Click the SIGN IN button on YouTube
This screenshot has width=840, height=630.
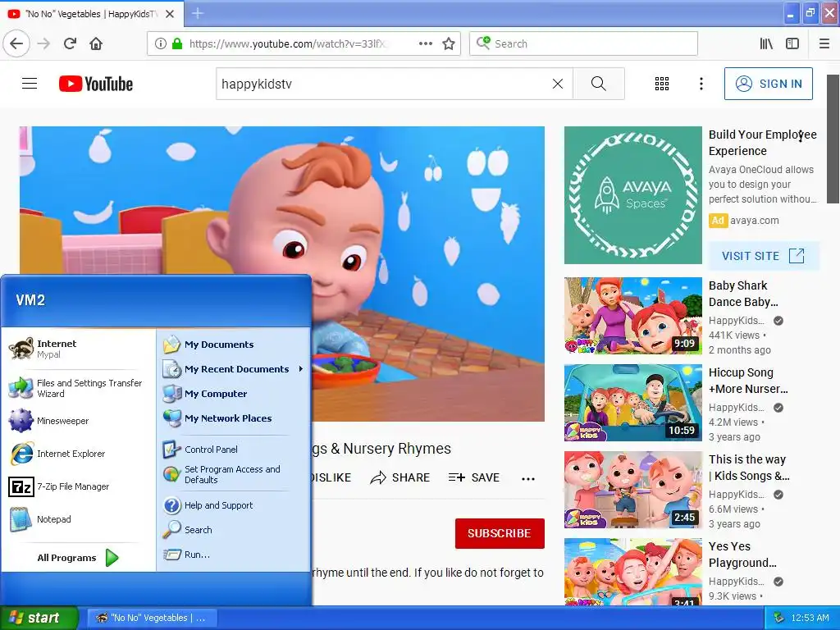(768, 84)
